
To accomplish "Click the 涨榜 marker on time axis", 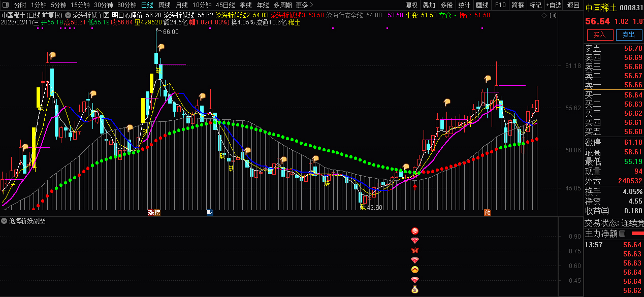I will (154, 212).
